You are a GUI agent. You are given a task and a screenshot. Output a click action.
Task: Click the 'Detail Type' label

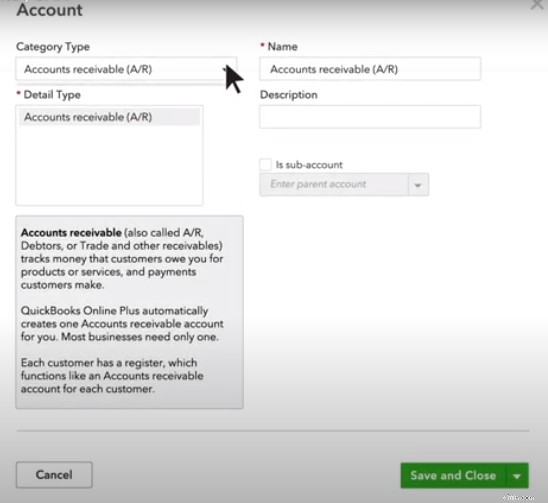pos(52,95)
